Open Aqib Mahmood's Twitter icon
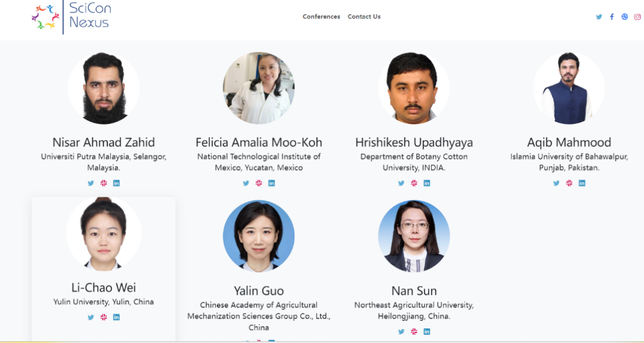The height and width of the screenshot is (343, 644). point(557,183)
